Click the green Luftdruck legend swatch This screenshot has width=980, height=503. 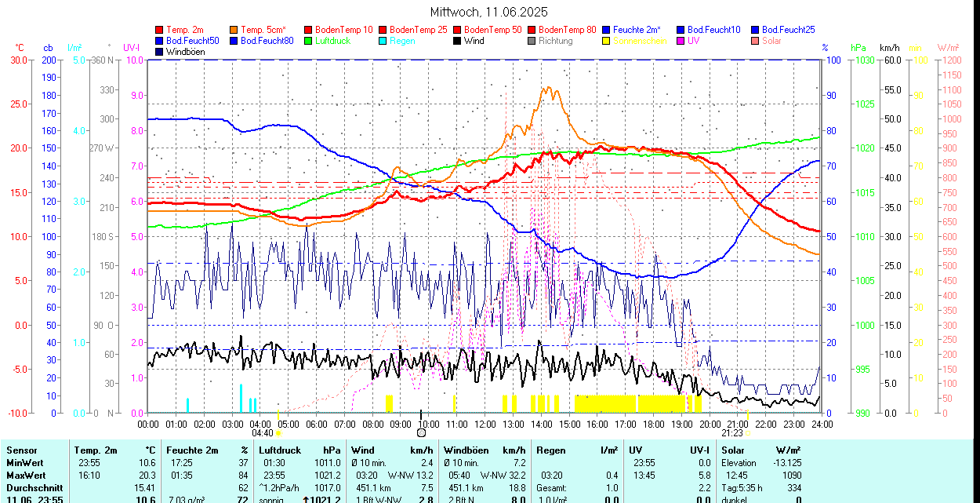click(x=308, y=41)
